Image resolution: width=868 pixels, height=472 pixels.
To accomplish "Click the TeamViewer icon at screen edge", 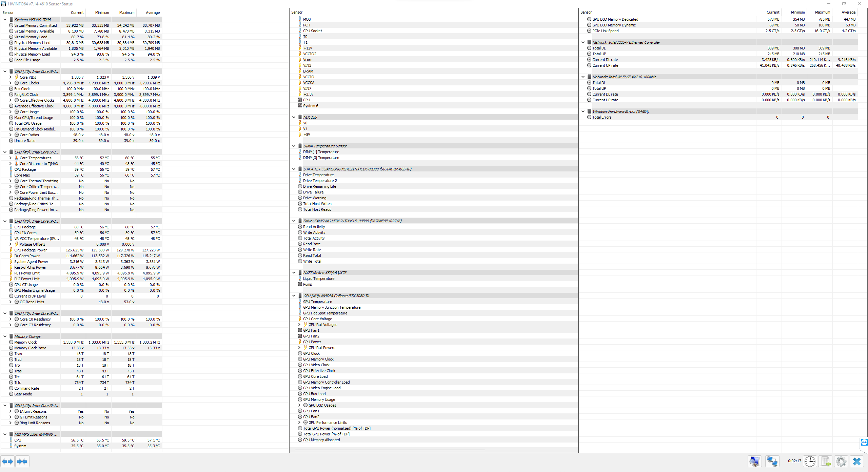I will tap(864, 443).
